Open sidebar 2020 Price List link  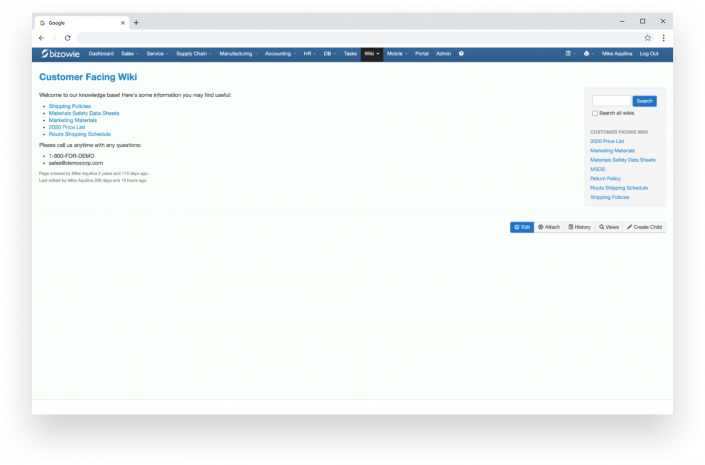click(607, 141)
